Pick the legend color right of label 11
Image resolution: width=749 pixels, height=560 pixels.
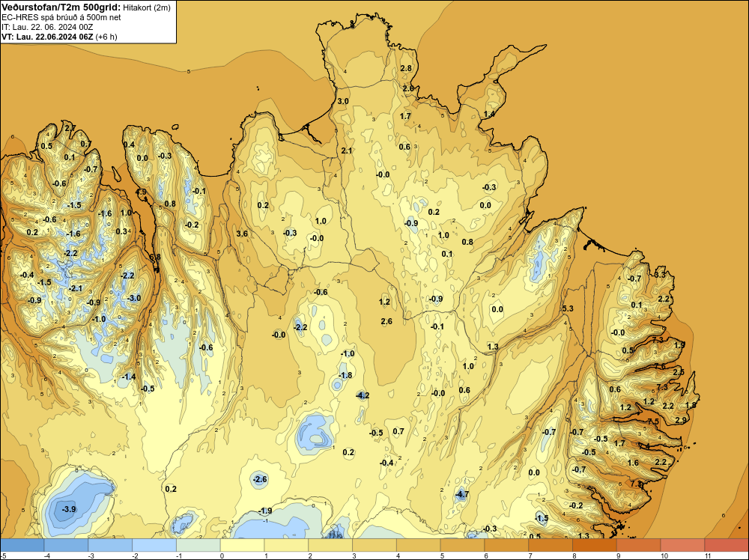[727, 545]
